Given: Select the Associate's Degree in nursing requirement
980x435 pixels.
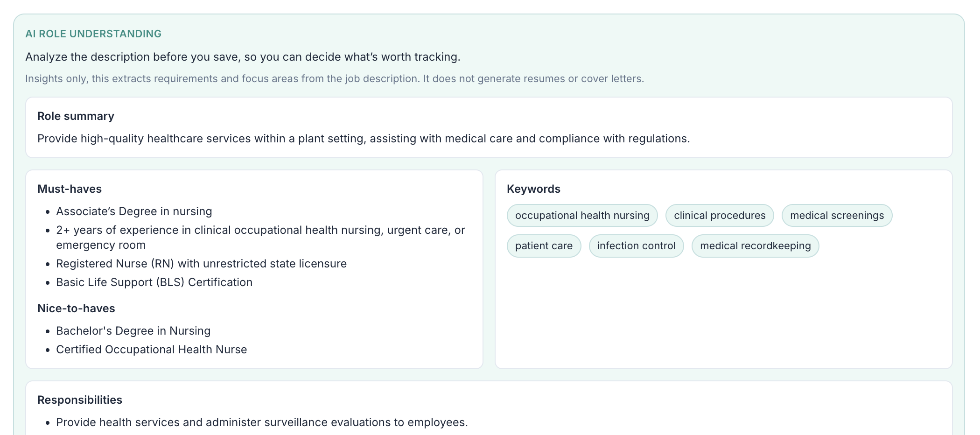Looking at the screenshot, I should tap(134, 211).
